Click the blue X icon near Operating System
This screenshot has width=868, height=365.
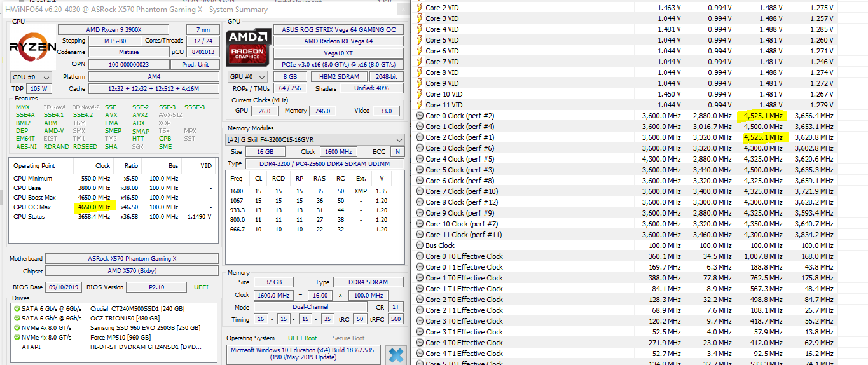coord(396,355)
